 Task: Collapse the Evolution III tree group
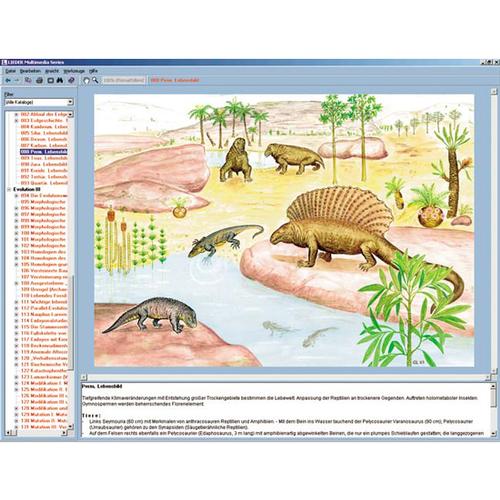pos(9,189)
